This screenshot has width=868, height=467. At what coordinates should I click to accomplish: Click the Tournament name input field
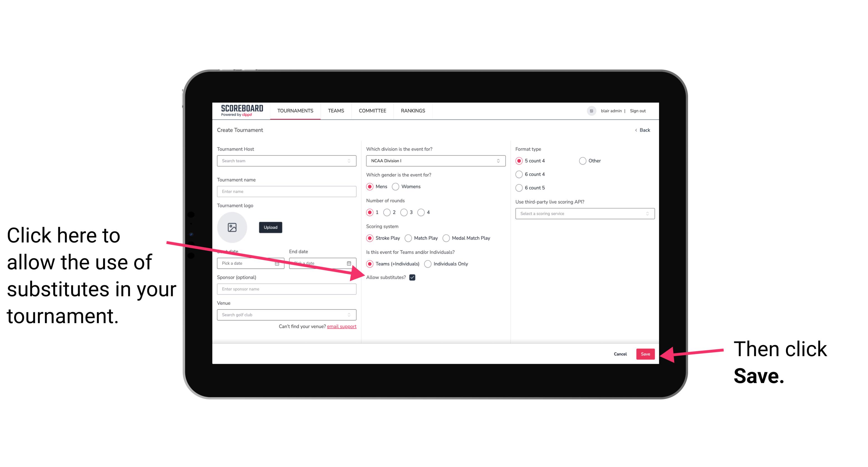(x=287, y=191)
